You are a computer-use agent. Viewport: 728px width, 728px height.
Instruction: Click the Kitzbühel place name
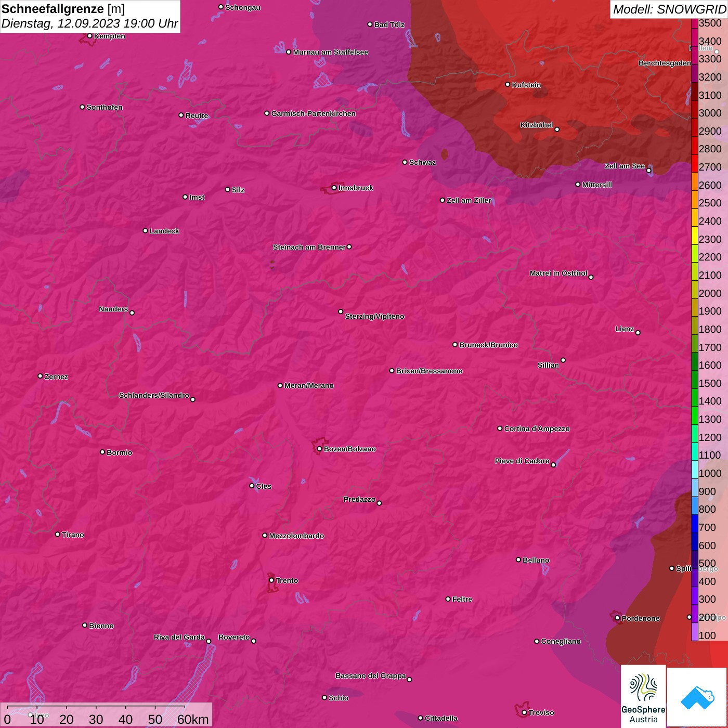(x=537, y=125)
